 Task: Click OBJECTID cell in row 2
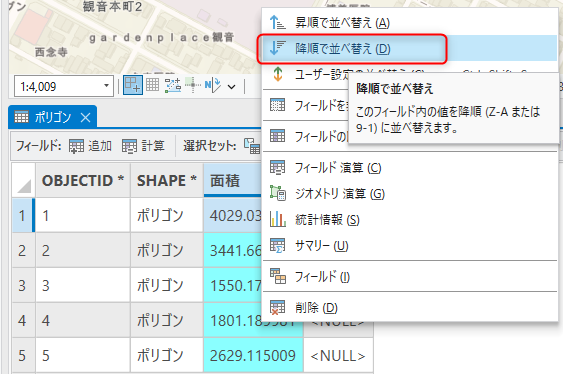pos(83,250)
